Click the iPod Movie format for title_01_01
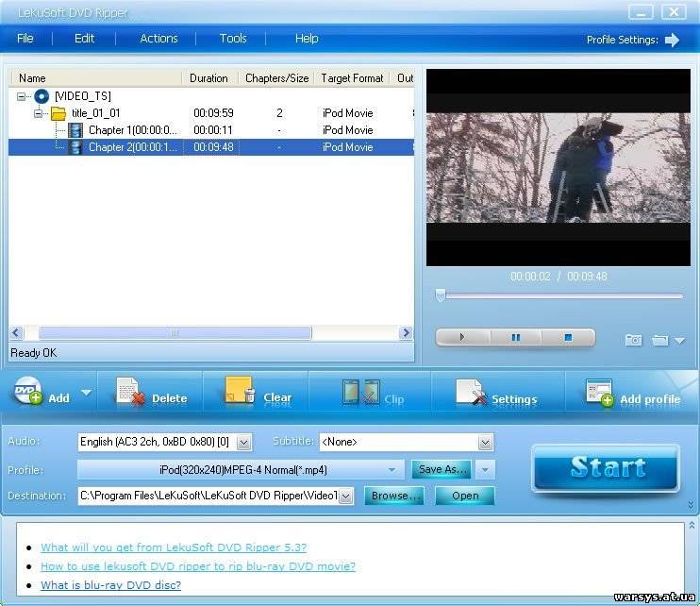This screenshot has height=606, width=700. (x=348, y=113)
